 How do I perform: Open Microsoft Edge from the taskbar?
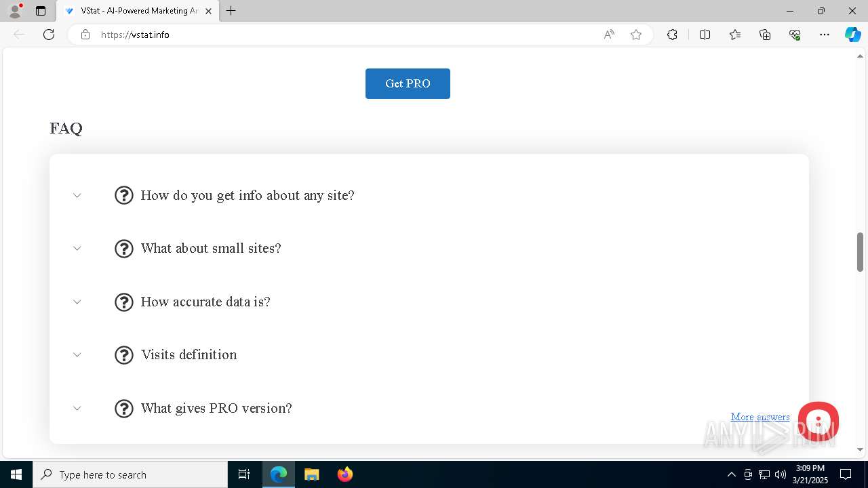[279, 474]
